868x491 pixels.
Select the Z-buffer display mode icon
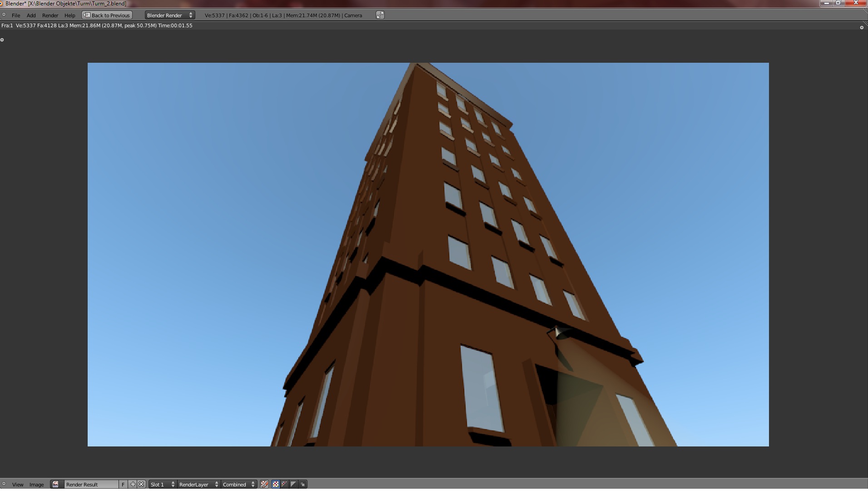(x=303, y=485)
